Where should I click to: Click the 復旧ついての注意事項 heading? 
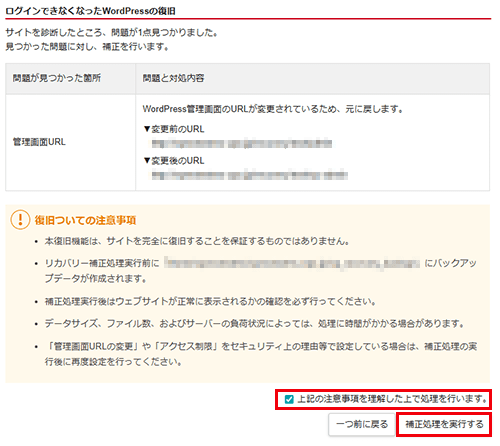click(x=85, y=220)
